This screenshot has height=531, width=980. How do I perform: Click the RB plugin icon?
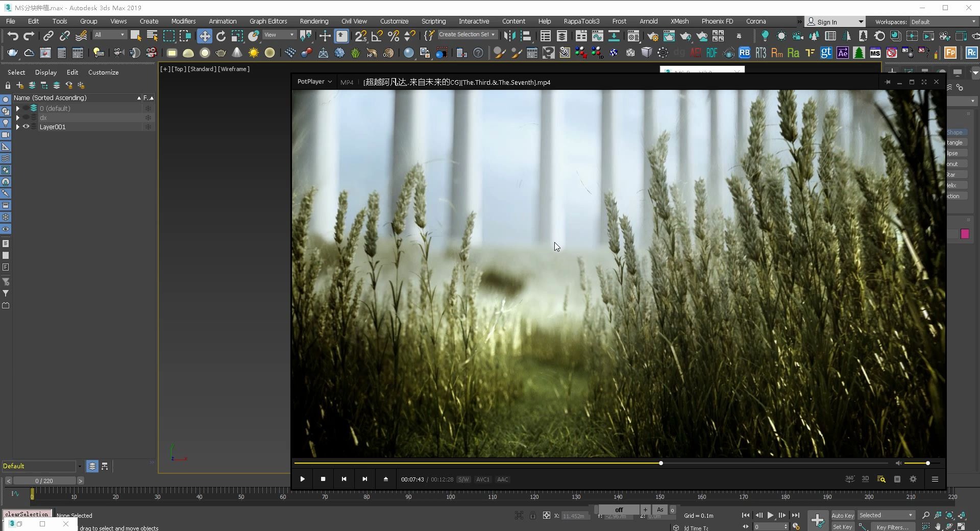[745, 53]
